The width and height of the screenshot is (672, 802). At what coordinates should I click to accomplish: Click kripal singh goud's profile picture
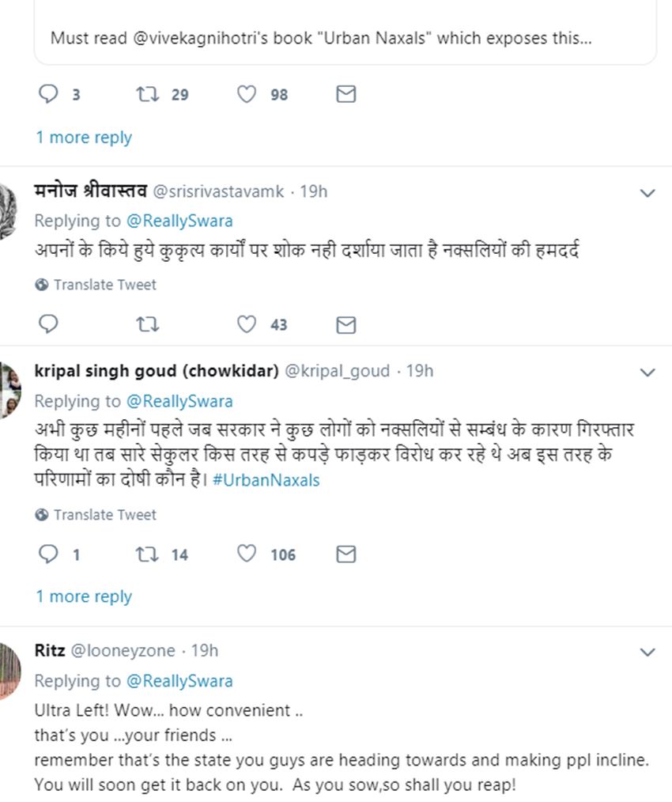pos(10,388)
